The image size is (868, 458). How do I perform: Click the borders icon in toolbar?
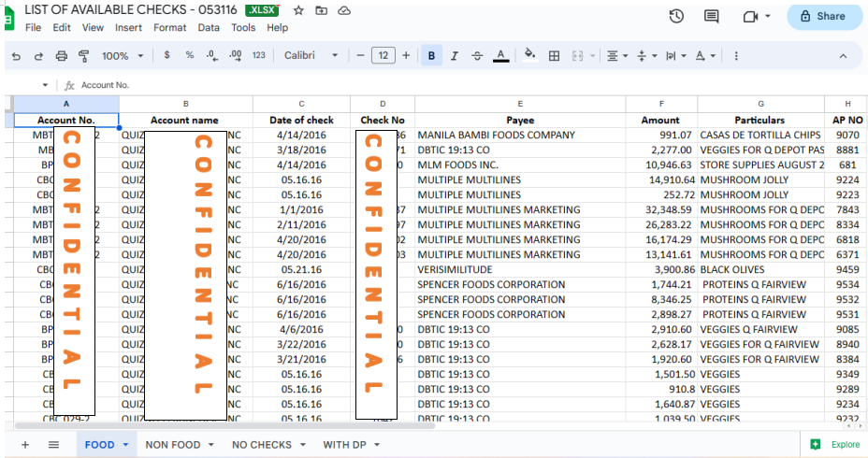(554, 56)
